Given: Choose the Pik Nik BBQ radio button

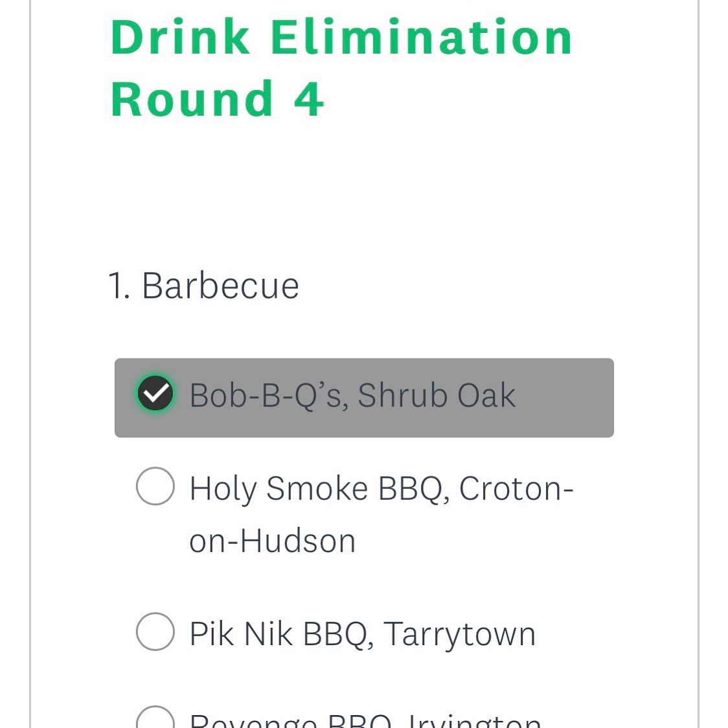Looking at the screenshot, I should point(155,631).
